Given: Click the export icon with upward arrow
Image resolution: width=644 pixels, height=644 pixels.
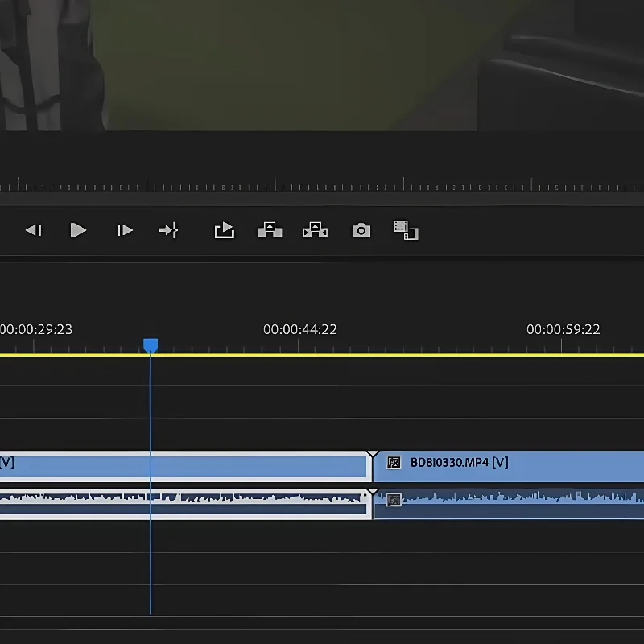Looking at the screenshot, I should [224, 231].
